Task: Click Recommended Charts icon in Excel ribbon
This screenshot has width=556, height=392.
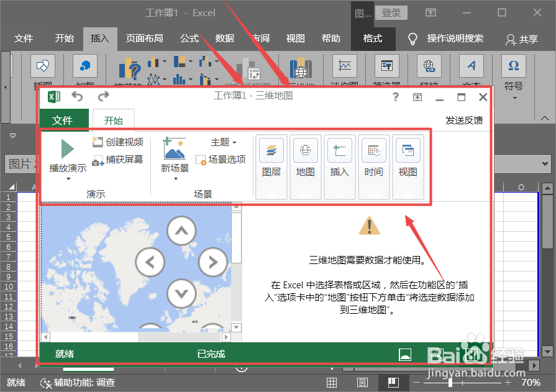Action: [x=130, y=69]
